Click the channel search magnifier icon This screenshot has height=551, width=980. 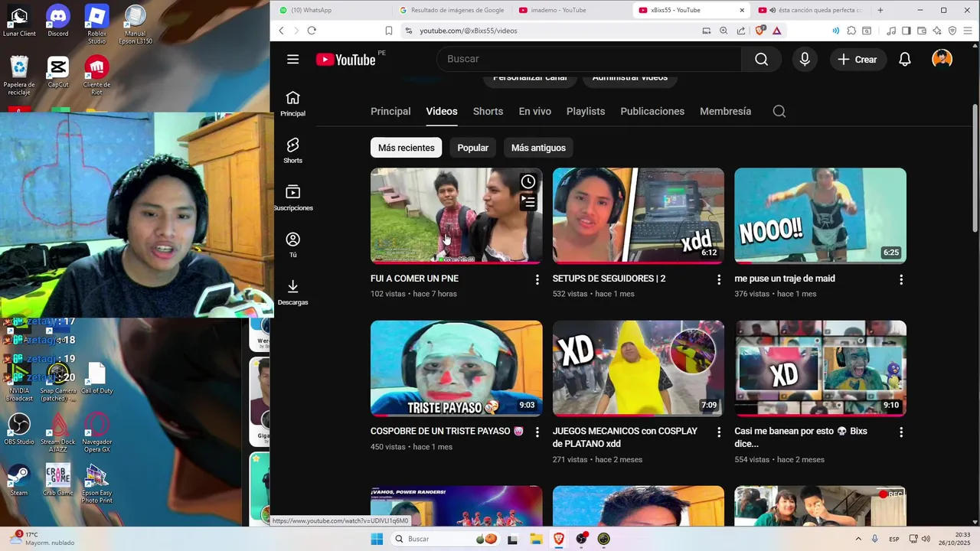[779, 111]
